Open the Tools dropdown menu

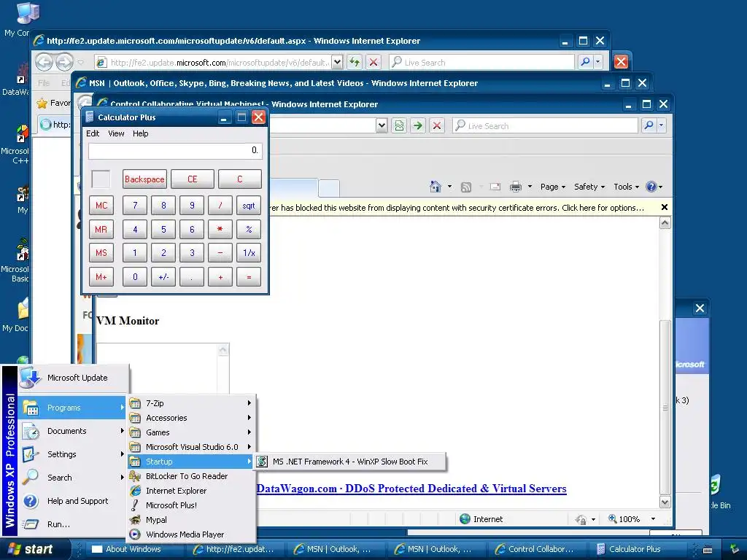626,187
